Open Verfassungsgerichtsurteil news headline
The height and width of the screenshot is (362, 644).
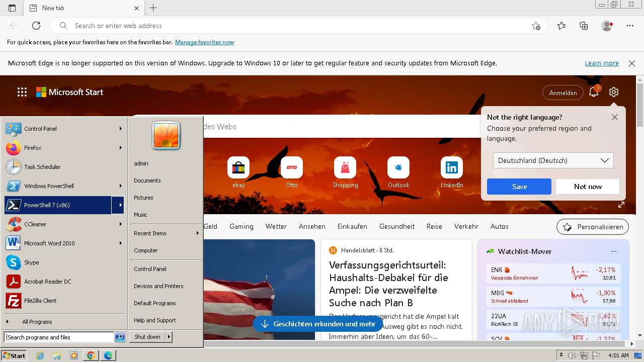tap(388, 284)
